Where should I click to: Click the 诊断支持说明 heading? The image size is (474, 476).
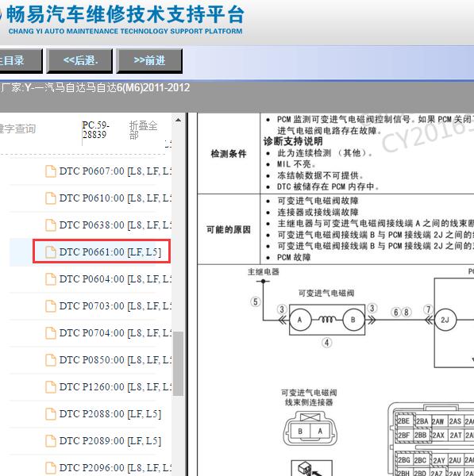(293, 141)
